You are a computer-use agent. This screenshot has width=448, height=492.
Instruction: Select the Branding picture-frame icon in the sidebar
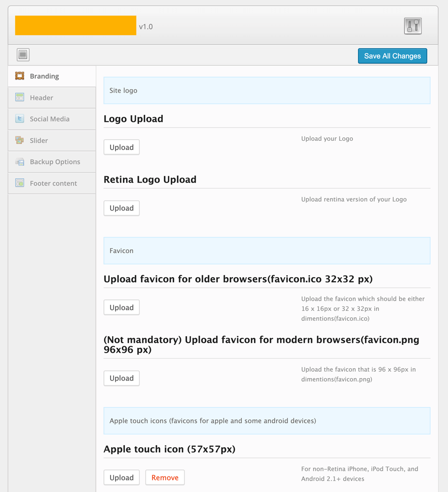pos(19,76)
